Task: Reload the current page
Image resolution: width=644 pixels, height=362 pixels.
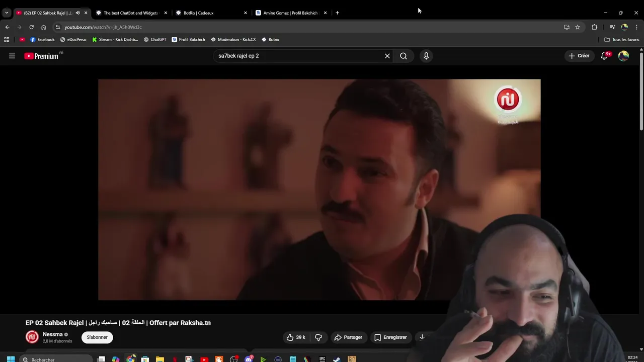Action: [31, 27]
